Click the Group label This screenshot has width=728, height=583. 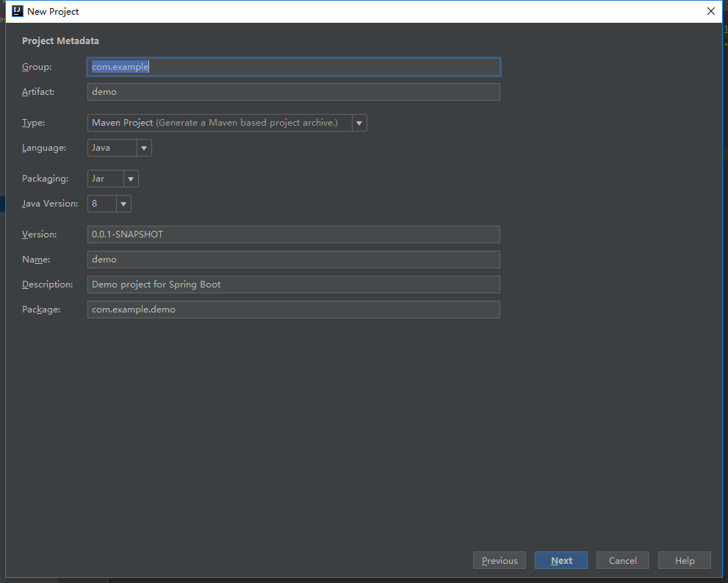pos(37,67)
